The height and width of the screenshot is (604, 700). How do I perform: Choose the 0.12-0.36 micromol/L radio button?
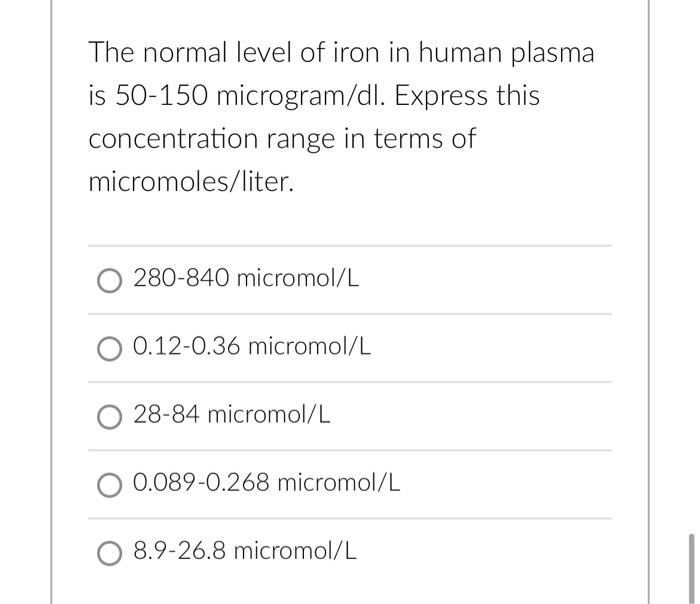pyautogui.click(x=110, y=347)
